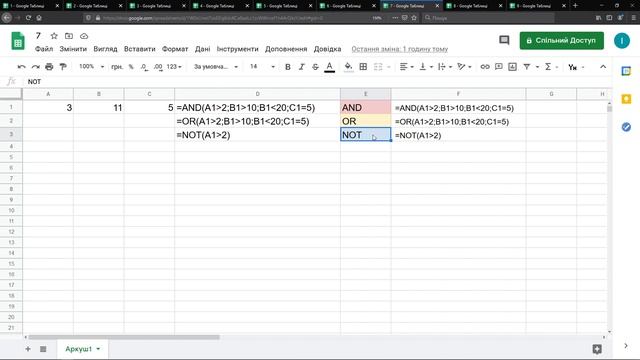Click the Insert chart icon
Image resolution: width=640 pixels, height=360 pixels.
(x=512, y=67)
